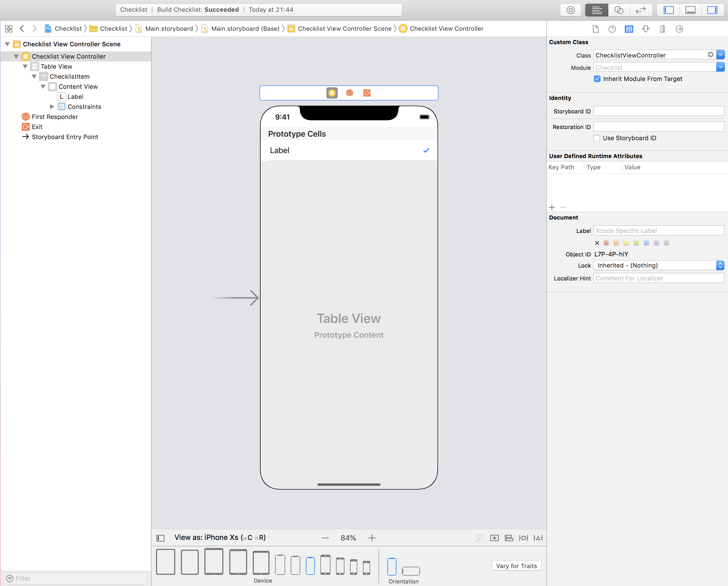Open the File inspector icon
The width and height of the screenshot is (728, 586).
tap(595, 29)
